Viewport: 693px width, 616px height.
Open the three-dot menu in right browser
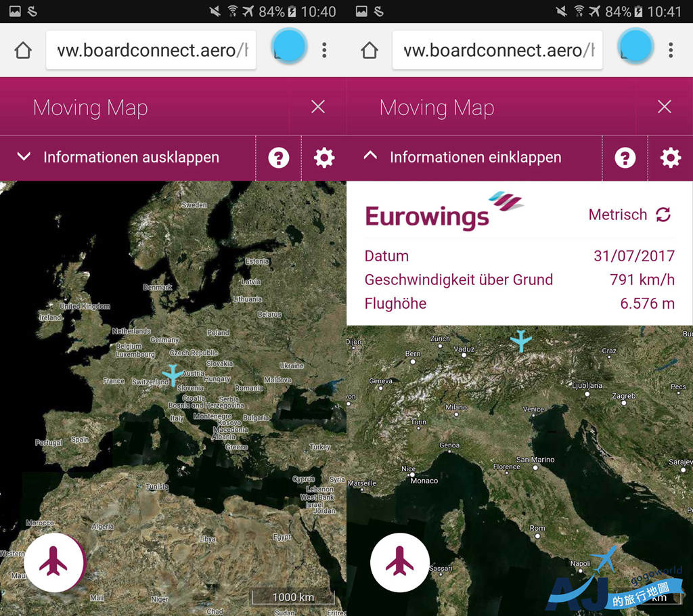click(x=671, y=50)
